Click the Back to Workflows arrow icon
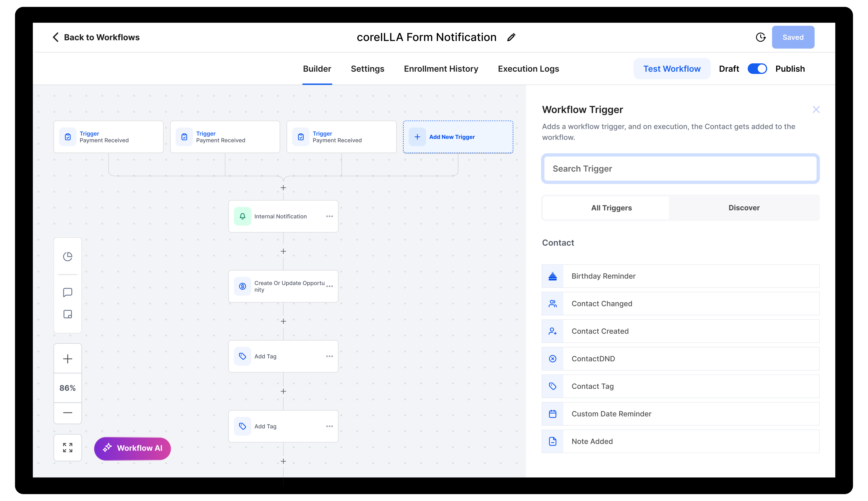Viewport: 868px width, 501px height. click(x=56, y=37)
